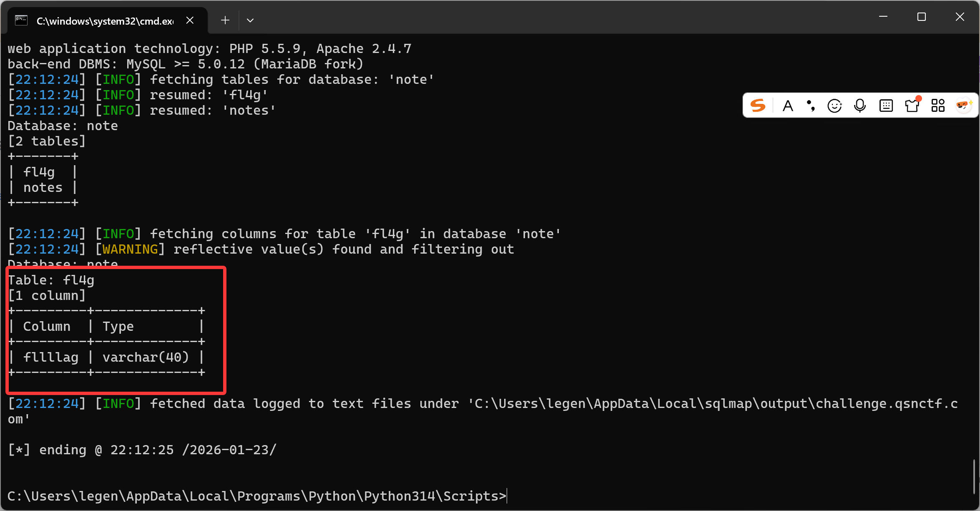Toggle Chinese/English punctuation mode
This screenshot has width=980, height=511.
pyautogui.click(x=811, y=106)
